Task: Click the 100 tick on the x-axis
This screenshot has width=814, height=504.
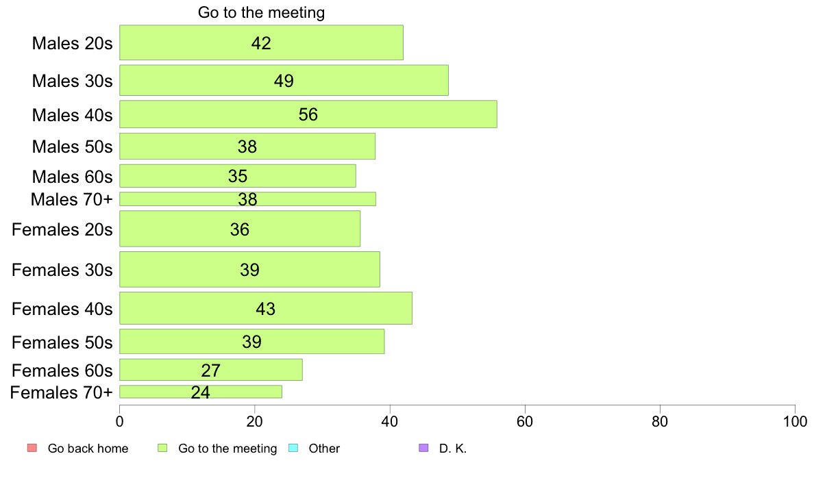Action: (795, 421)
